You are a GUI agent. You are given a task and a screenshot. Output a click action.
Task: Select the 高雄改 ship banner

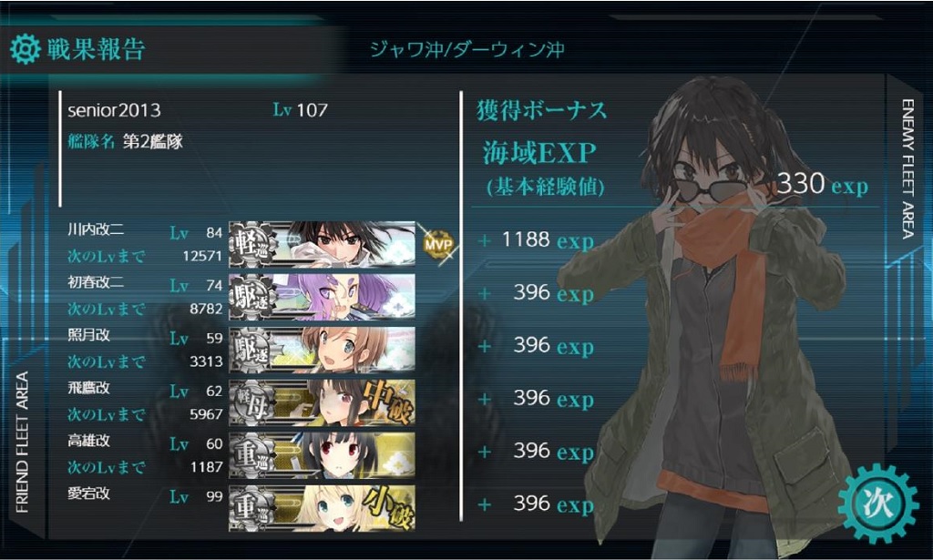(x=322, y=455)
